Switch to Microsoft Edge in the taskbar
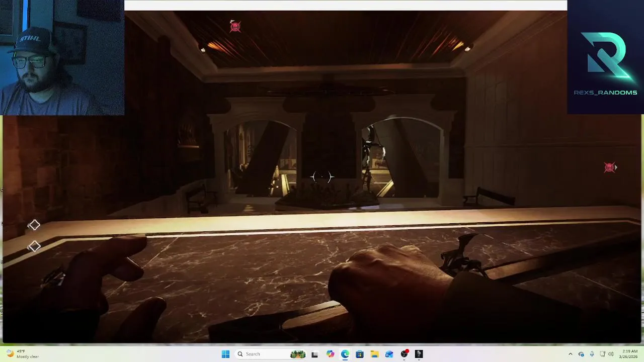Viewport: 644px width, 362px height. (x=345, y=354)
